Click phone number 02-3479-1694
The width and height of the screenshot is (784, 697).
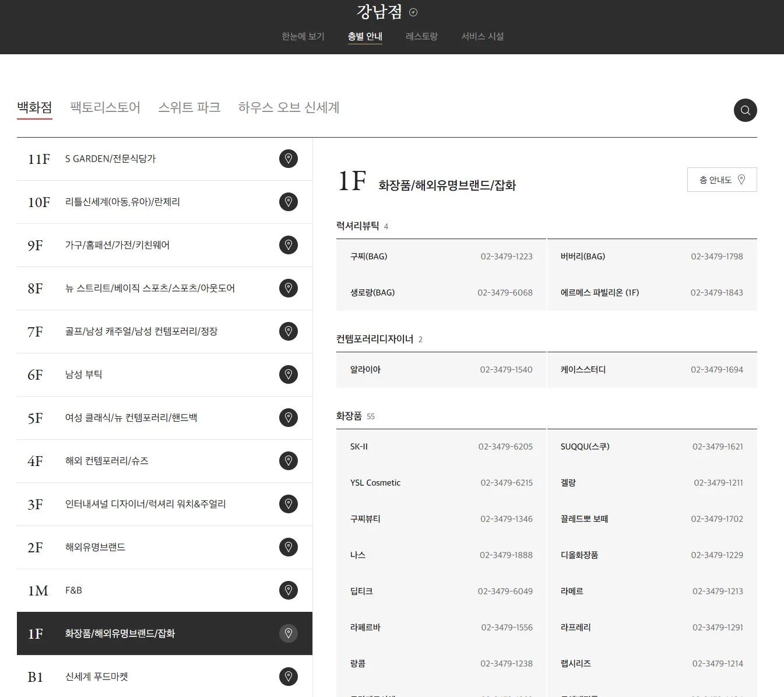717,369
